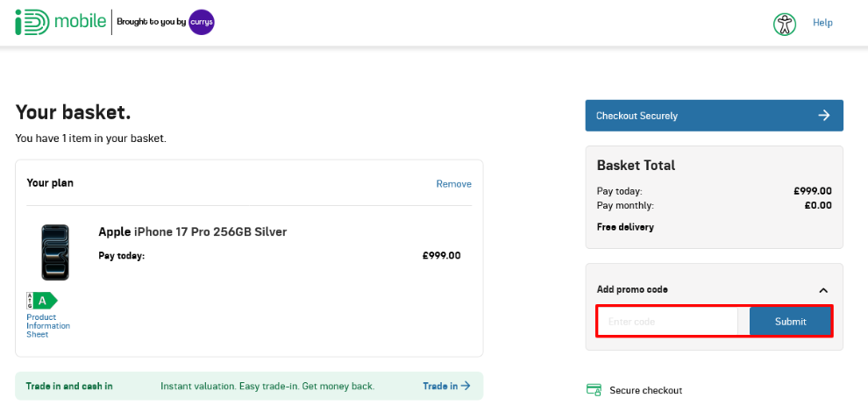Click the iD mobile logo
This screenshot has height=405, width=868.
pos(60,22)
